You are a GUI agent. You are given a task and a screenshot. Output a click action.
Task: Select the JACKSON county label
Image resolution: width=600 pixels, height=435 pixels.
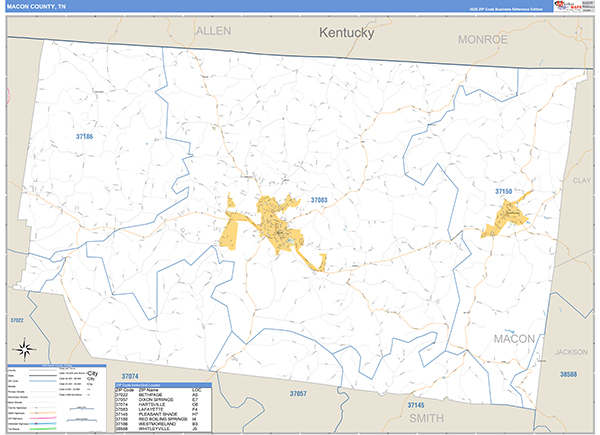click(571, 352)
